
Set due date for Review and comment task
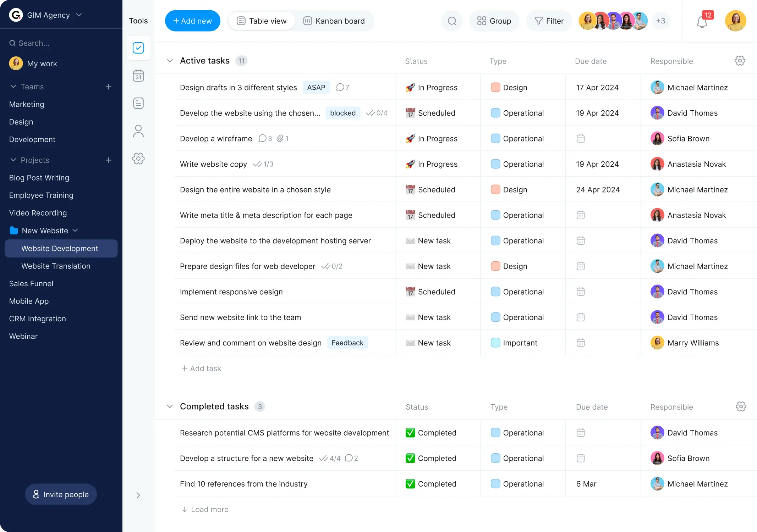581,343
